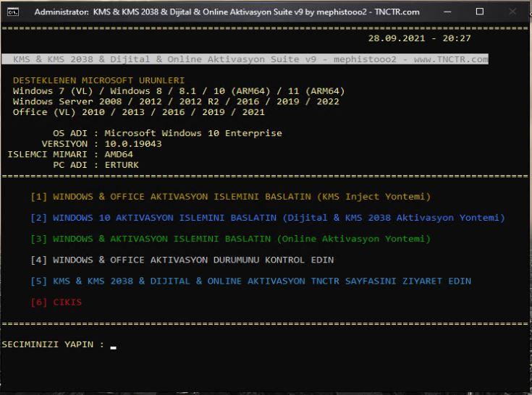The image size is (532, 395).
Task: Click option [1] KMS Inject Yontemi
Action: click(231, 197)
